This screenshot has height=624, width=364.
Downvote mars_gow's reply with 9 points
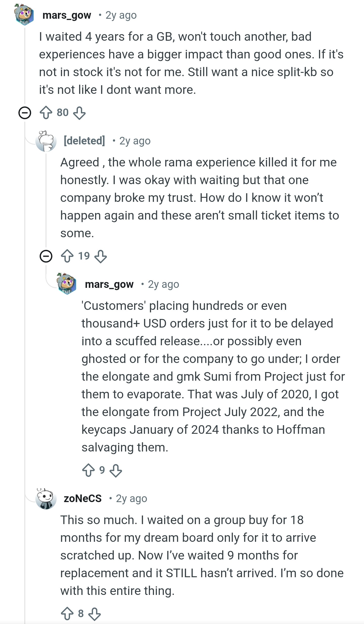(x=116, y=470)
